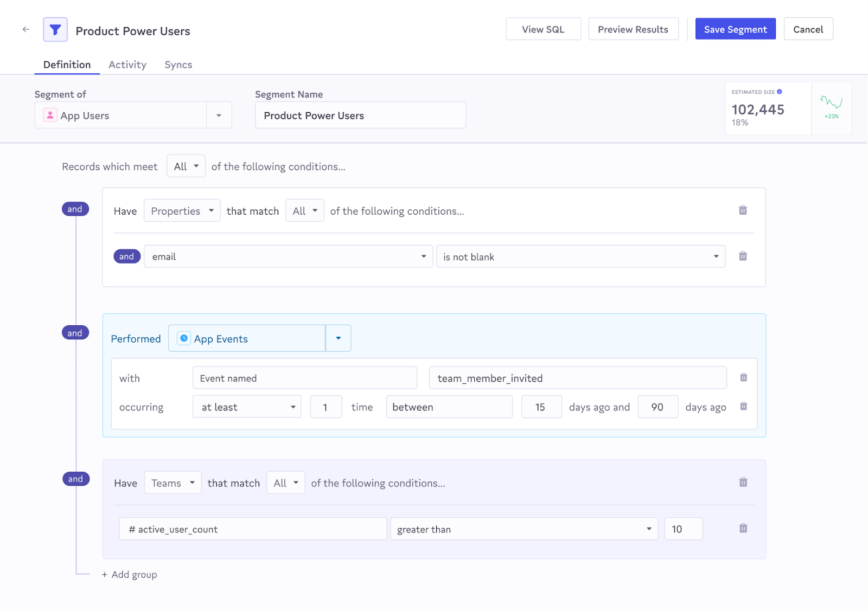Go back using the left arrow icon
This screenshot has width=868, height=611.
(26, 29)
